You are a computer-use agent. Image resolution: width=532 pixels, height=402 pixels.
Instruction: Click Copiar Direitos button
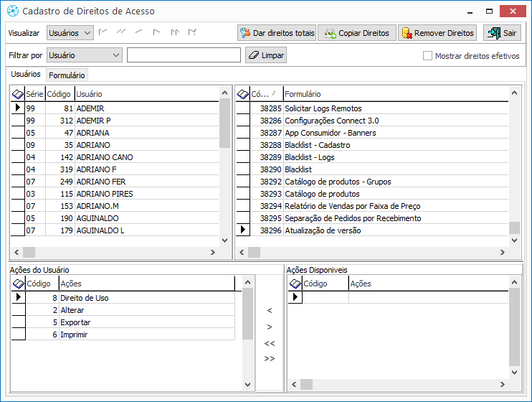[x=357, y=33]
